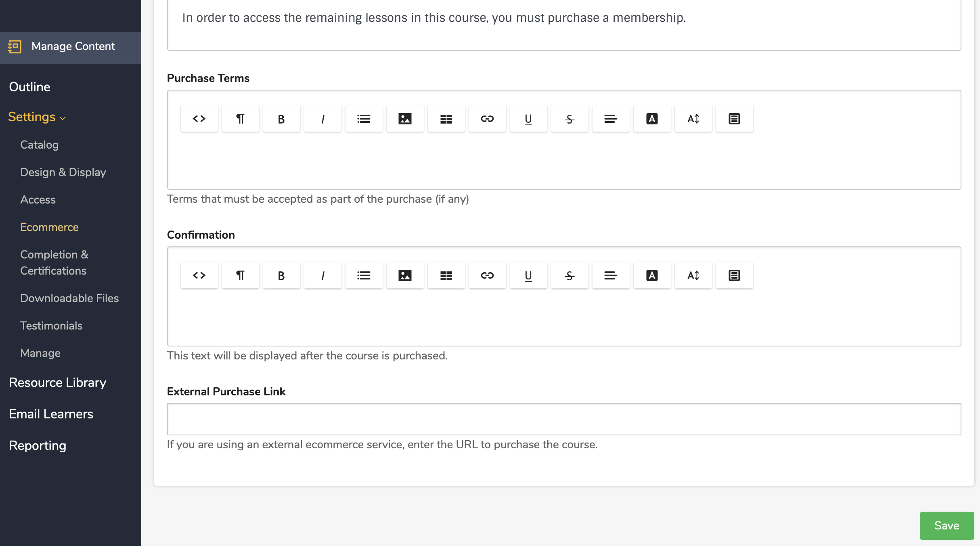The width and height of the screenshot is (980, 546).
Task: Go to Design & Display settings
Action: click(63, 172)
